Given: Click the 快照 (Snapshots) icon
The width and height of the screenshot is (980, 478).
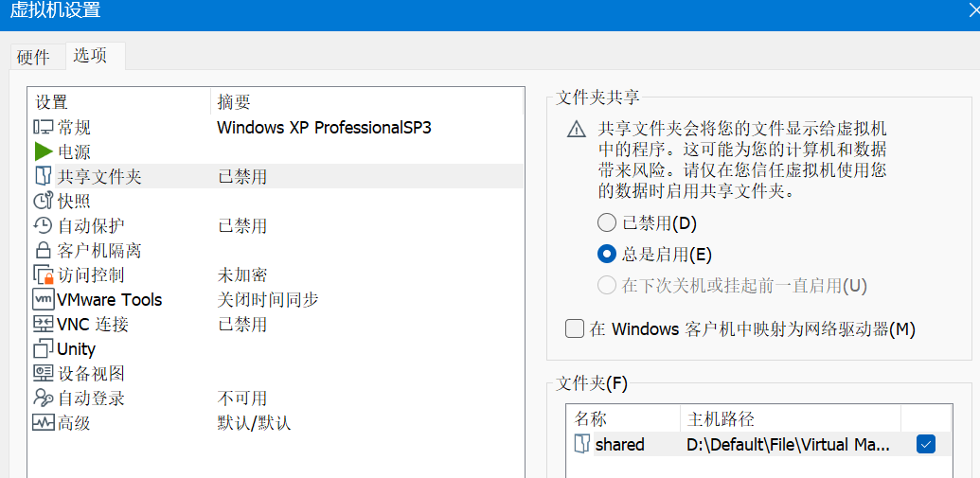Looking at the screenshot, I should (44, 201).
